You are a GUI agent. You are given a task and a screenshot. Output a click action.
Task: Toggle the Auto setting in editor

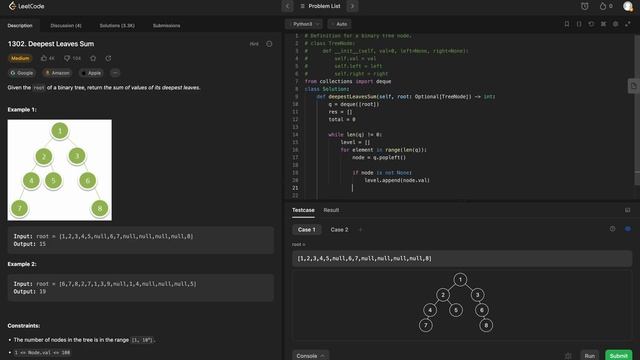tap(339, 24)
